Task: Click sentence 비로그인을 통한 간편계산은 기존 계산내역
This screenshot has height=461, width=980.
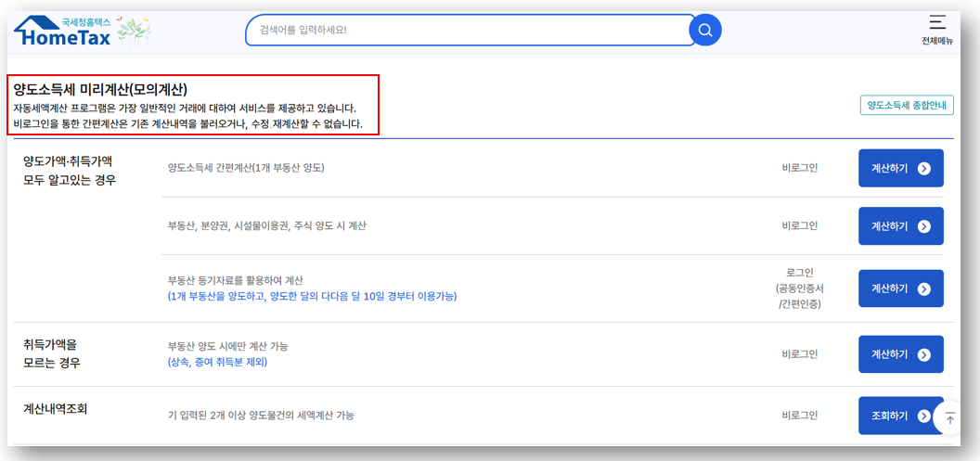Action: pos(188,123)
